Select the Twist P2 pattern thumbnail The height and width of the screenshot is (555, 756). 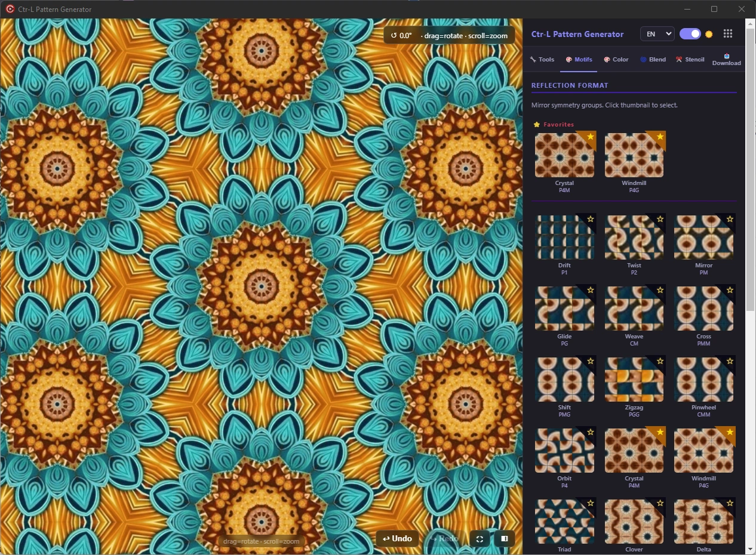click(634, 238)
